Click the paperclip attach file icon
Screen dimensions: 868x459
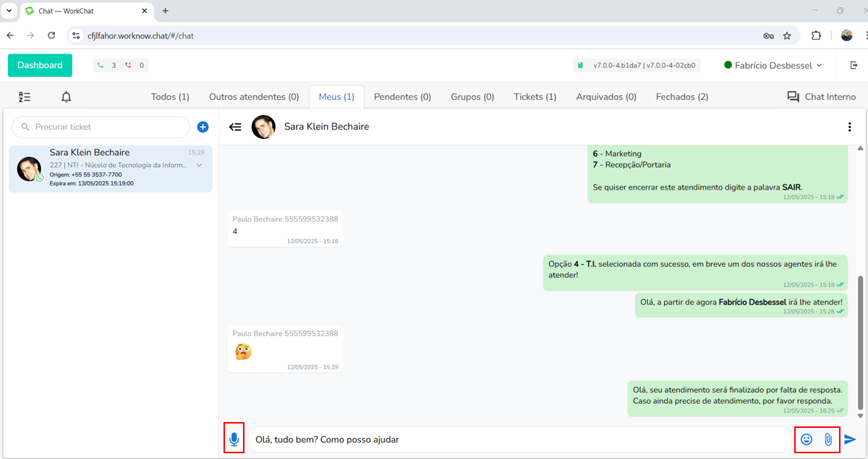(x=828, y=439)
